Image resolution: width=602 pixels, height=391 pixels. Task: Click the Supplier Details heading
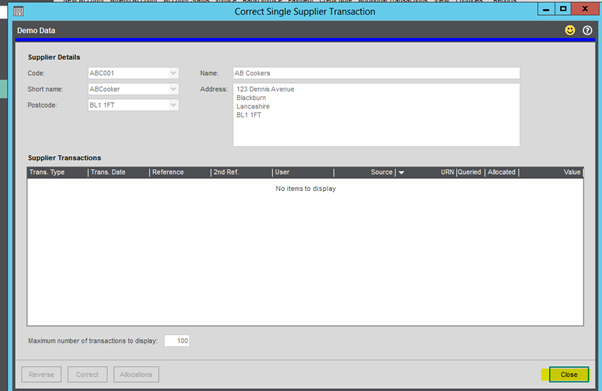point(54,57)
